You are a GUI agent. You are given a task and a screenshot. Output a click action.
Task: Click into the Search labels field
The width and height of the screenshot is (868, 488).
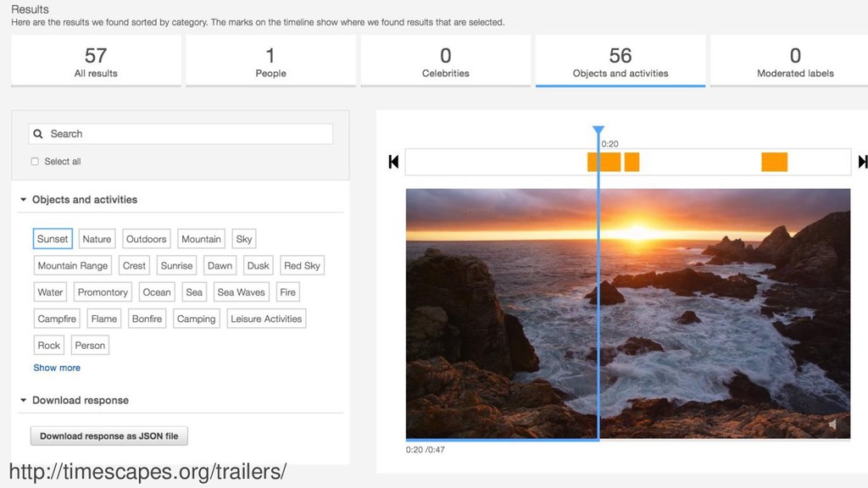[x=181, y=134]
